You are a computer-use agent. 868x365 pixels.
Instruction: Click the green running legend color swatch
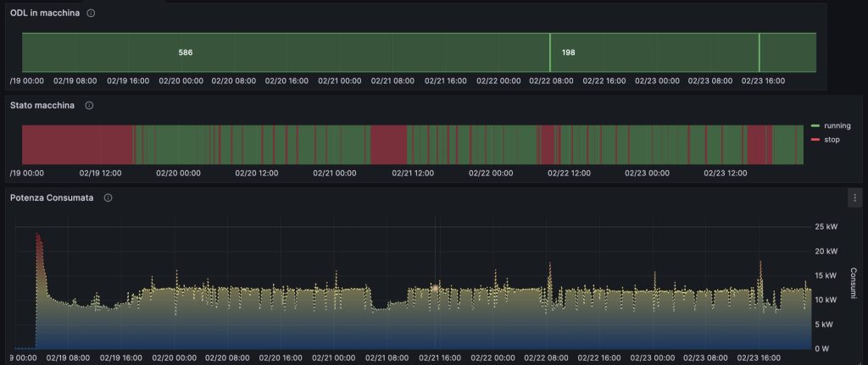coord(816,125)
